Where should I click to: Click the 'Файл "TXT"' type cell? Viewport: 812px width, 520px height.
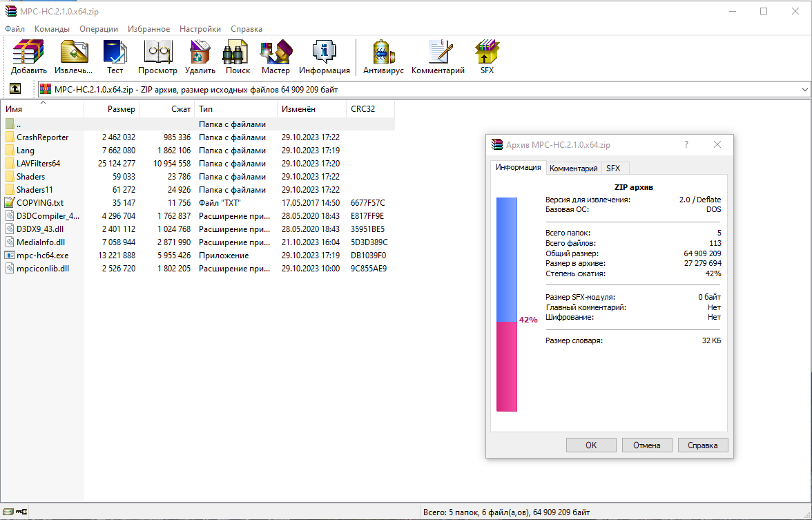[220, 202]
